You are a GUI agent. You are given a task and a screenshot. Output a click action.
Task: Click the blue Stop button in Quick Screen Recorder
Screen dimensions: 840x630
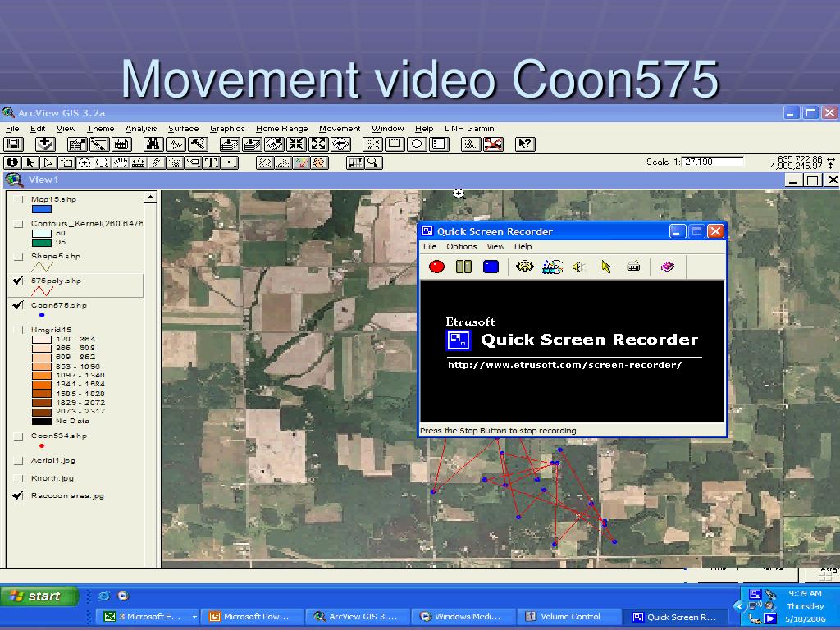click(x=491, y=267)
